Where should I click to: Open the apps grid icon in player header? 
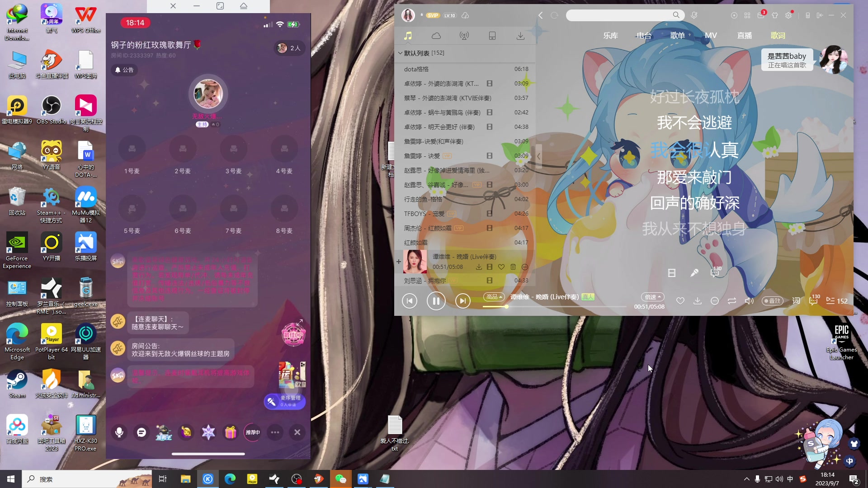[747, 15]
